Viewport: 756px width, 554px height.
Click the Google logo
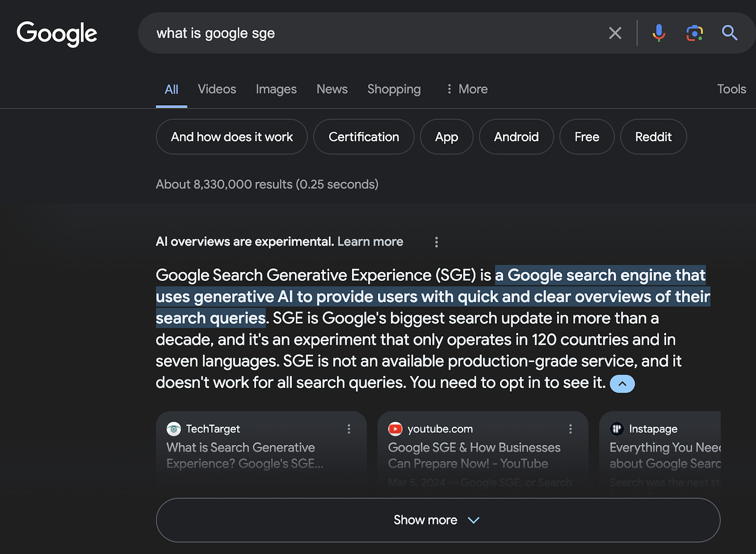click(x=57, y=33)
